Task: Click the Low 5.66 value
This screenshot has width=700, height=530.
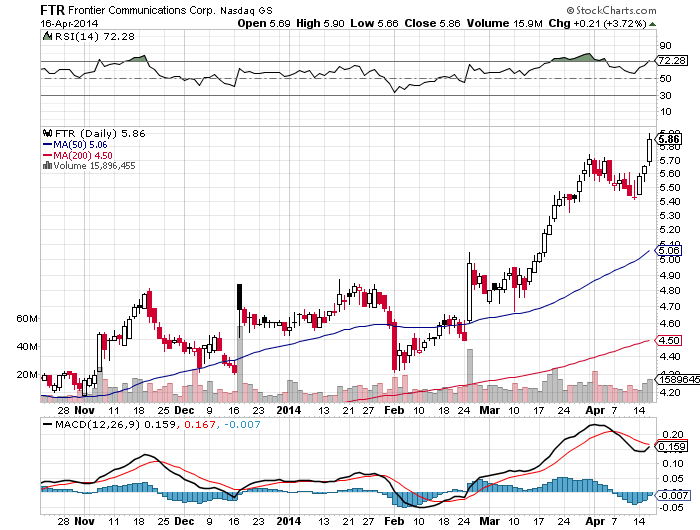Action: (374, 23)
